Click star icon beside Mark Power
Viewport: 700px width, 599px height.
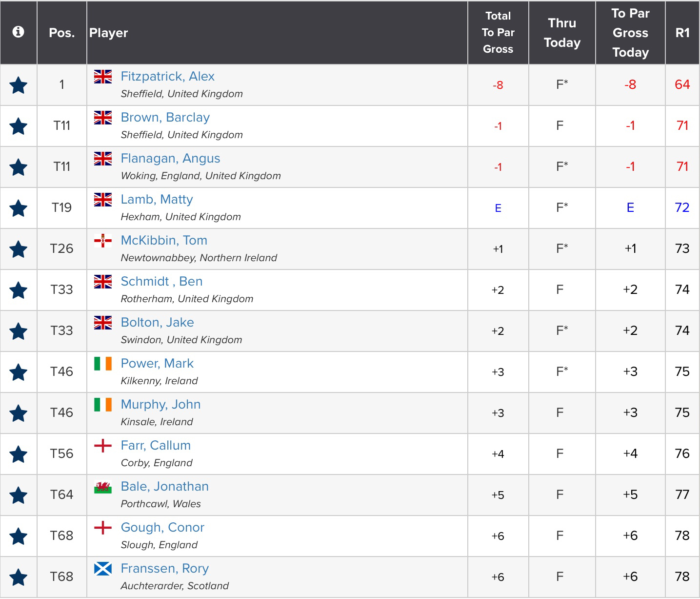tap(19, 372)
